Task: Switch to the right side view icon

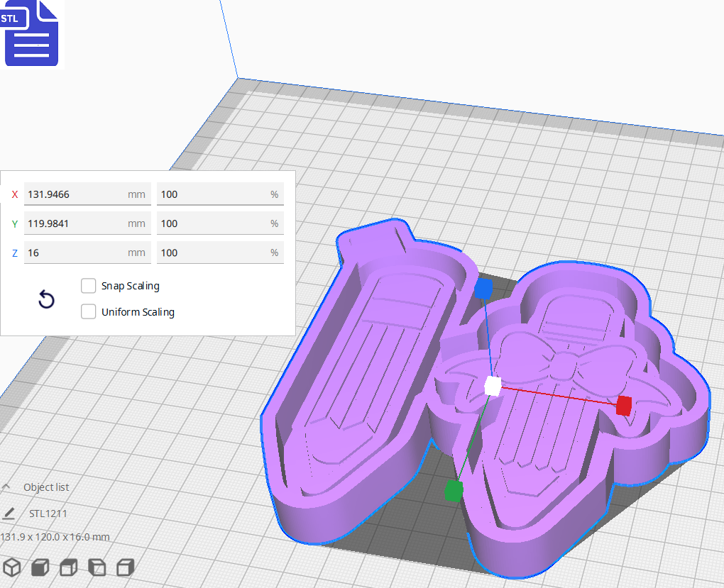Action: (x=125, y=567)
